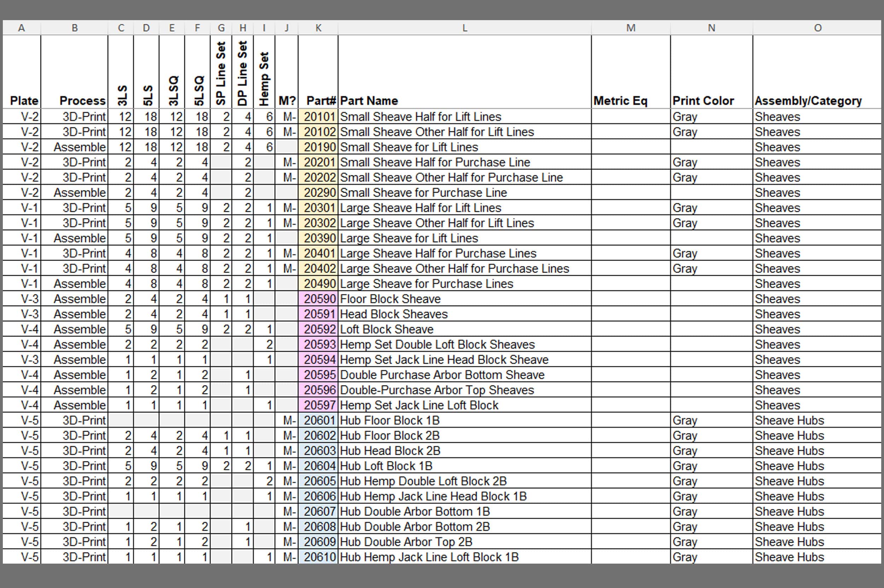The image size is (884, 588).
Task: Select column O header
Action: (x=817, y=28)
